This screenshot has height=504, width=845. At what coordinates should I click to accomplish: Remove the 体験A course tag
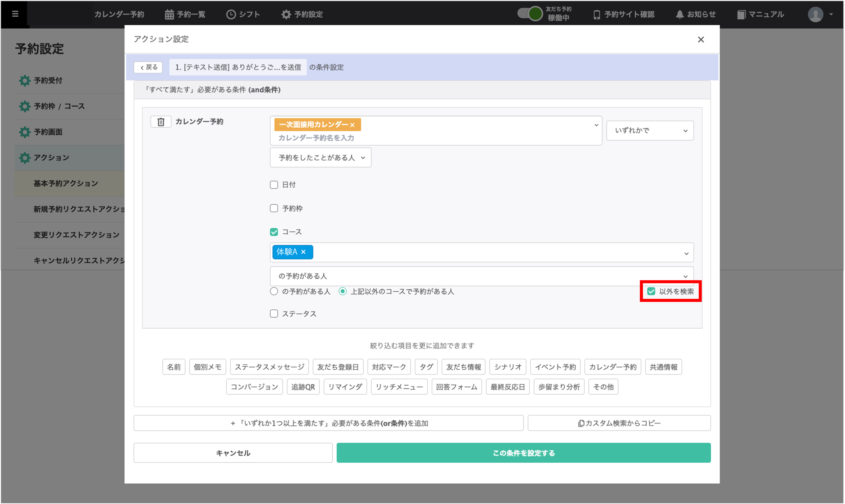tap(304, 252)
